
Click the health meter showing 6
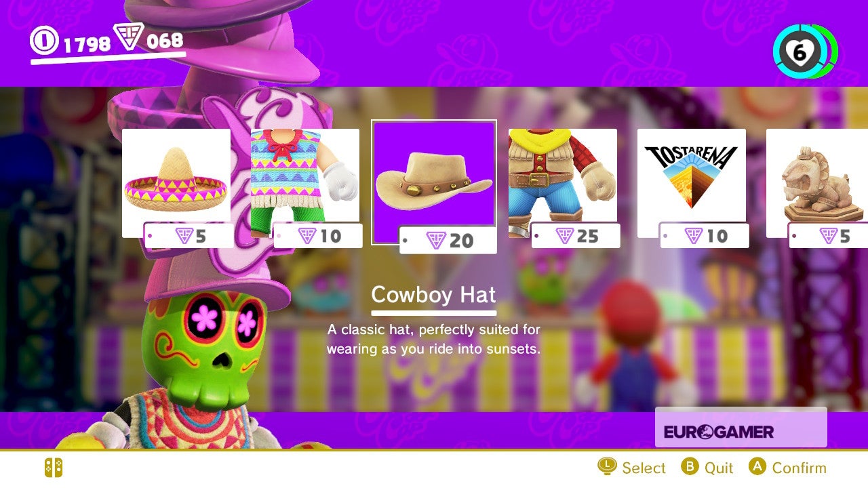tap(805, 52)
